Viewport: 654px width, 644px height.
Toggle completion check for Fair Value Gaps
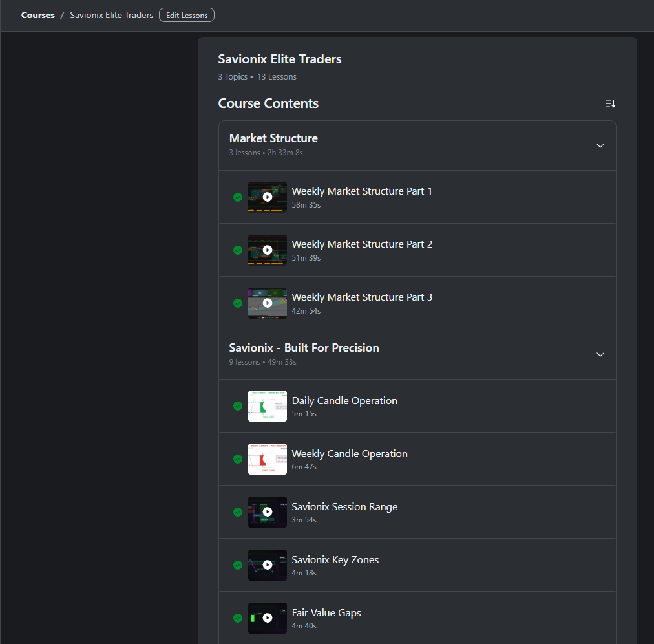click(x=238, y=618)
